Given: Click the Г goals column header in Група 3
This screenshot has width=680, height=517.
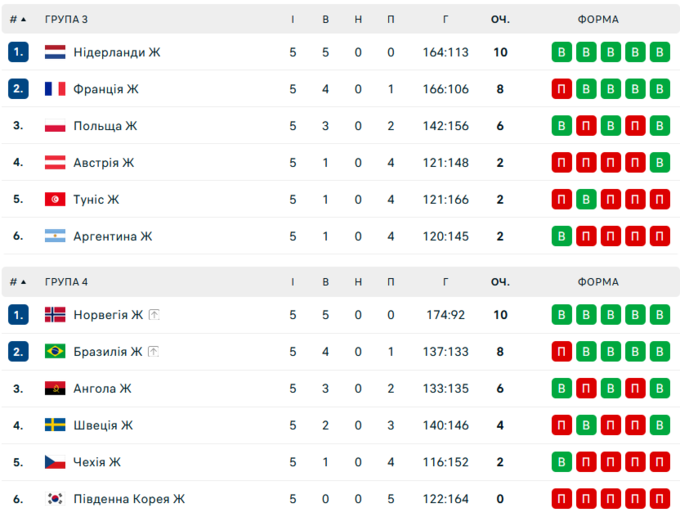Looking at the screenshot, I should point(445,19).
